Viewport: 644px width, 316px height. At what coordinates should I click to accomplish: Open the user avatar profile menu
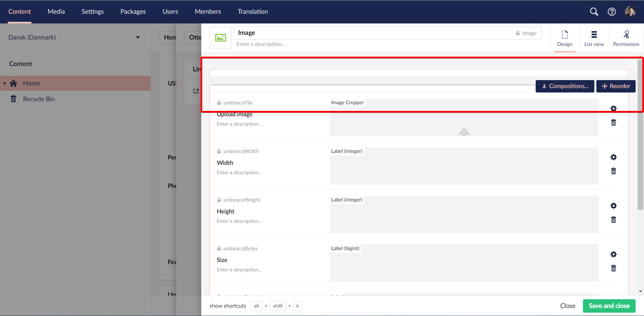[631, 11]
